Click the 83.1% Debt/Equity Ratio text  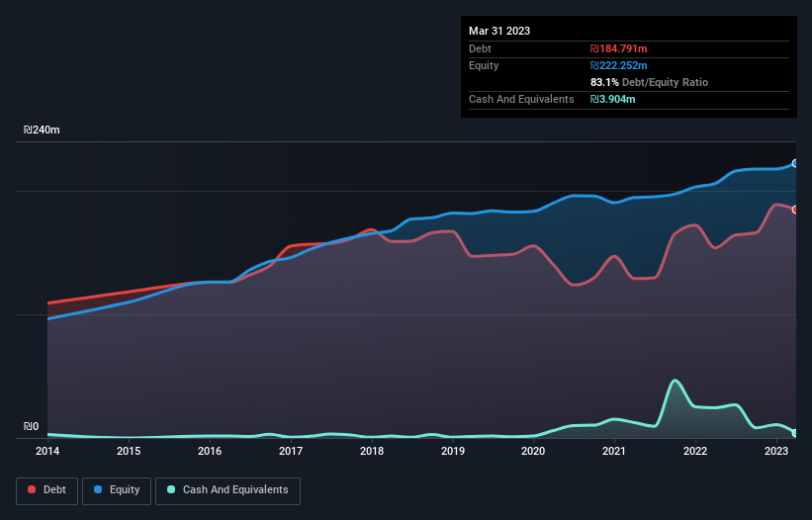[650, 82]
